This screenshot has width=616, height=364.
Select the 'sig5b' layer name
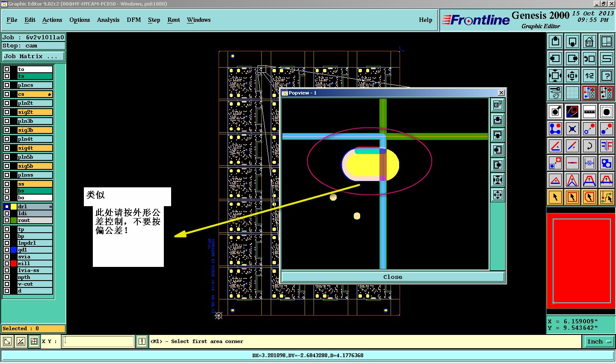click(x=35, y=166)
